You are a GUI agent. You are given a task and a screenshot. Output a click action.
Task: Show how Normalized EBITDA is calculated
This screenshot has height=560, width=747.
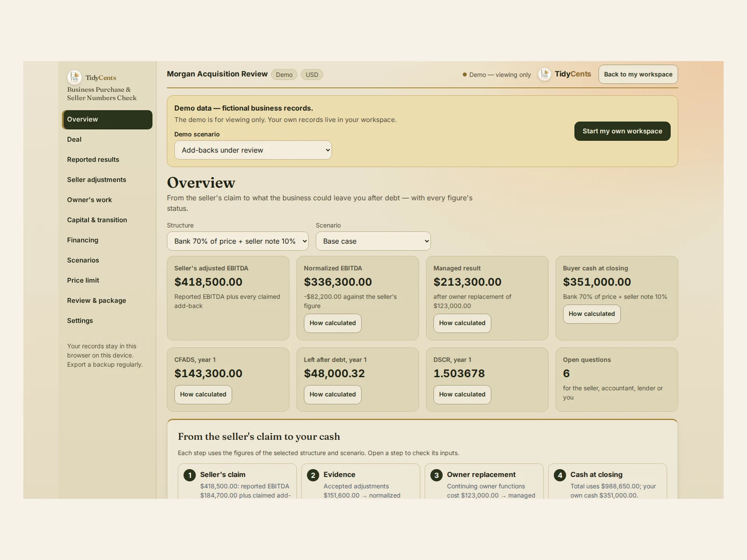pos(332,323)
